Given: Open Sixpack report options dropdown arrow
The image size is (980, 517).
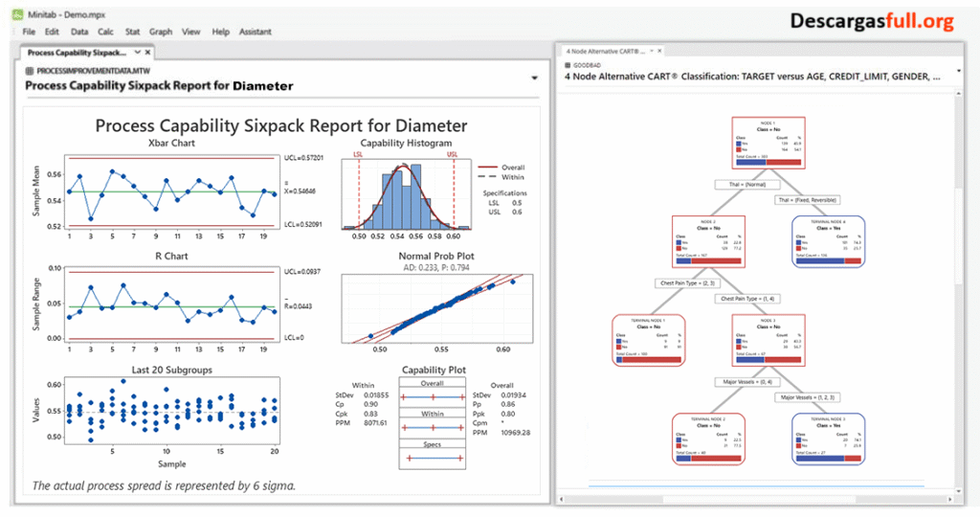Looking at the screenshot, I should [x=534, y=79].
